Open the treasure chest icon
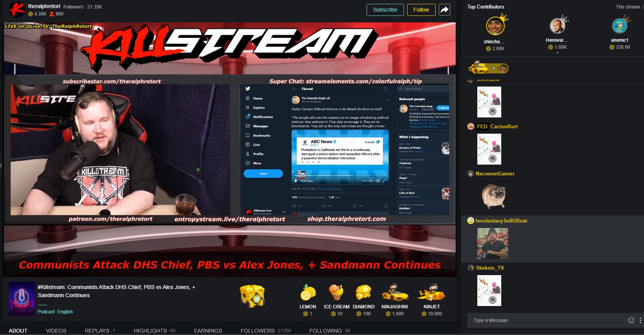 (252, 296)
